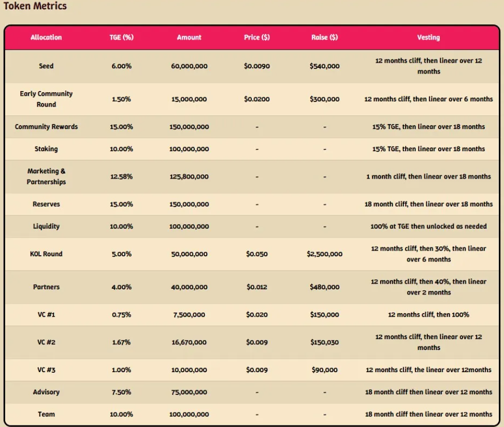Click the Partners price $0.012
Image resolution: width=504 pixels, height=427 pixels.
pos(257,287)
